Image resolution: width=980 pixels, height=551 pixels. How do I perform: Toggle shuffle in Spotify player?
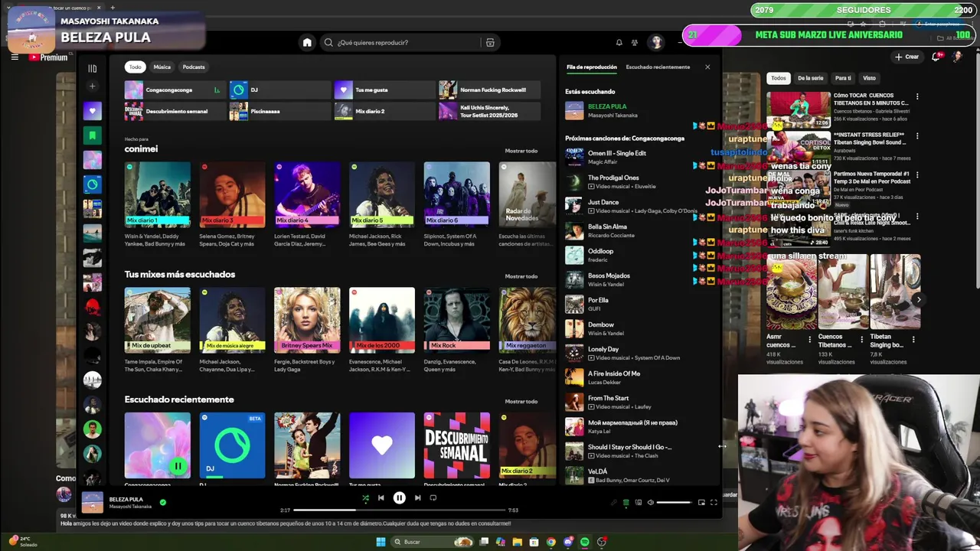point(365,497)
